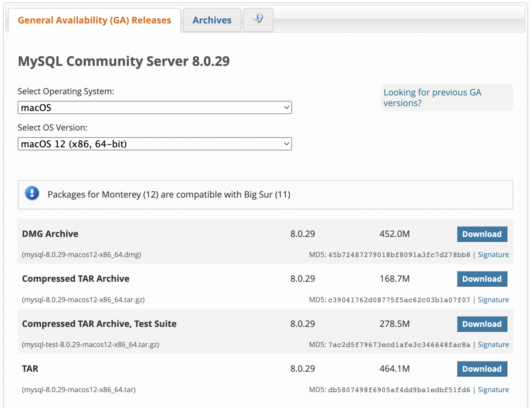Viewport: 532px width, 408px height.
Task: Open Signature link for Compressed TAR Archive
Action: 493,300
